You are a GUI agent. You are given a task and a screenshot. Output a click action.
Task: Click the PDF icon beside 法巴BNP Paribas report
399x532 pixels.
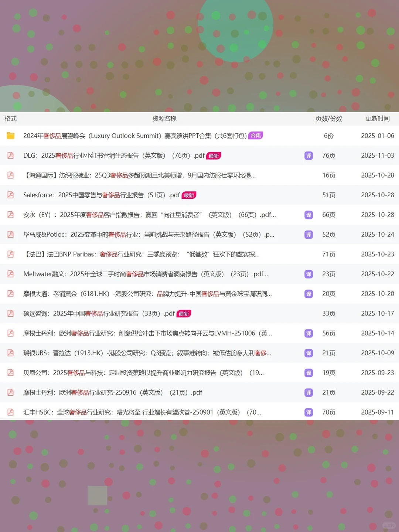click(11, 254)
